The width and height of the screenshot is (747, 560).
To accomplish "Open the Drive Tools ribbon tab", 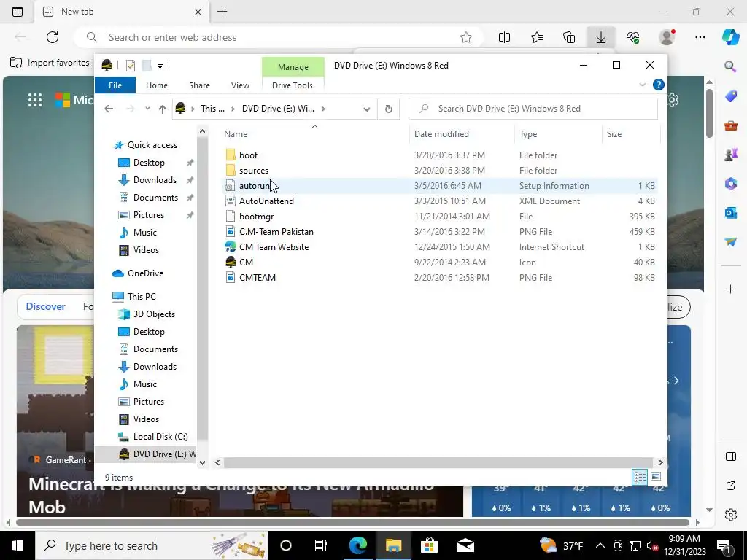I will 293,85.
